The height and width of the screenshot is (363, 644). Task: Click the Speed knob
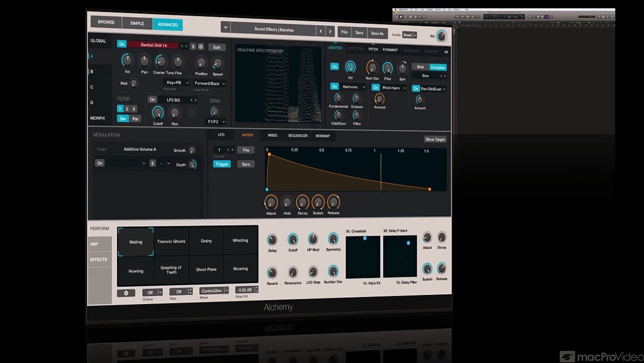[x=217, y=64]
